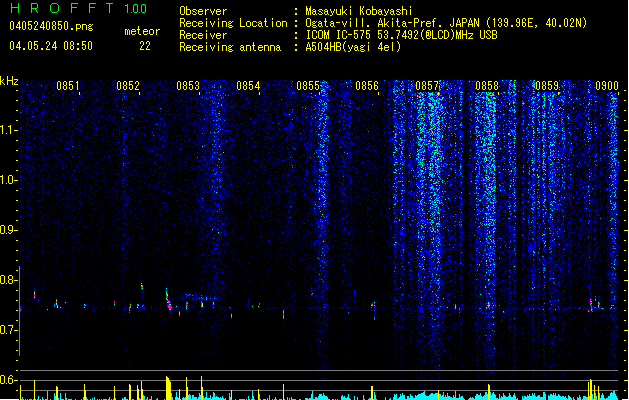
Task: Click the meteor label
Action: (x=142, y=31)
